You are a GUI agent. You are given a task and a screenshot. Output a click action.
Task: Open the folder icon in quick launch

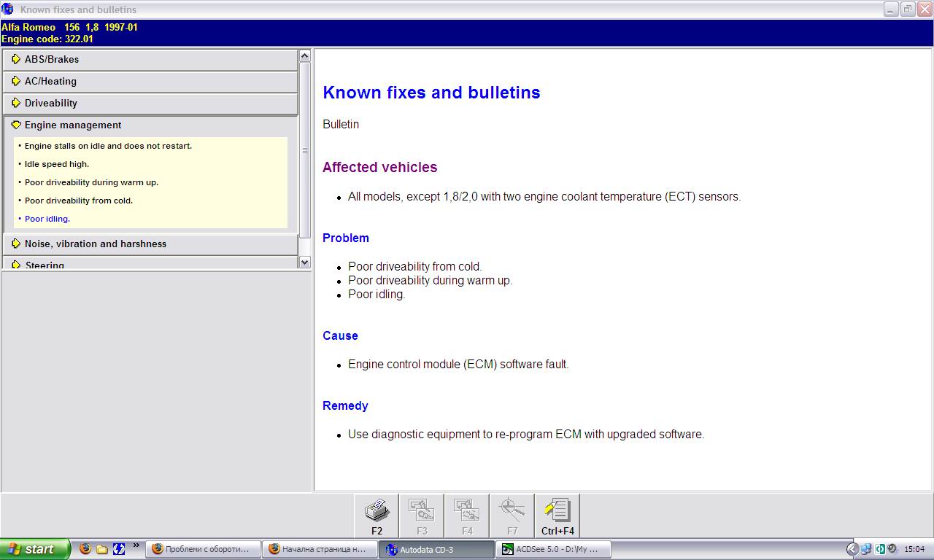[x=102, y=549]
